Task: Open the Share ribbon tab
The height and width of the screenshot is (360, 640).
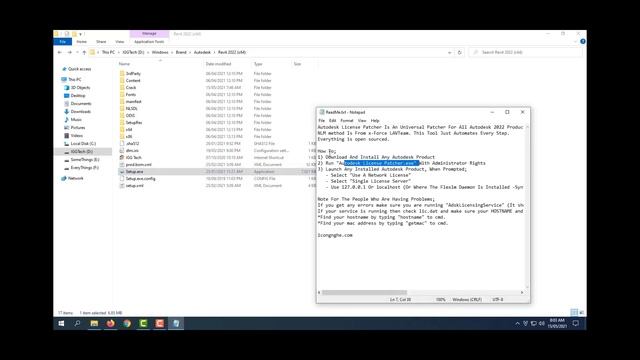Action: pos(101,42)
